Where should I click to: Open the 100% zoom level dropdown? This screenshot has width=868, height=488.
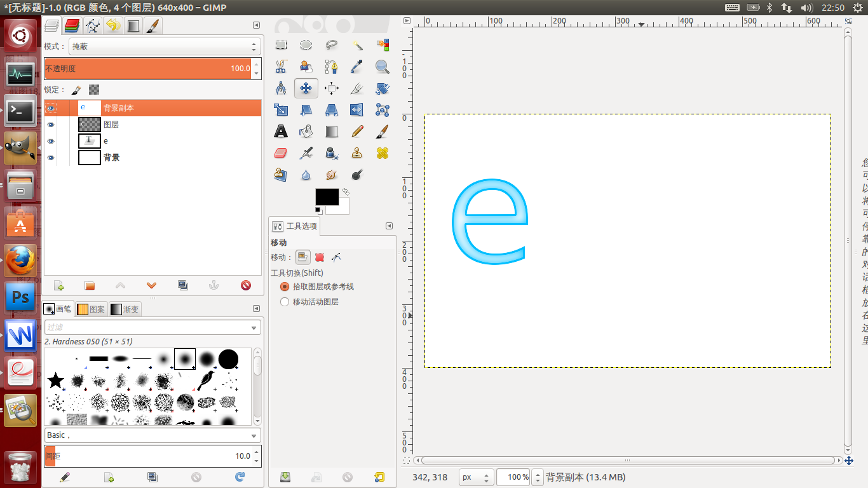(538, 477)
